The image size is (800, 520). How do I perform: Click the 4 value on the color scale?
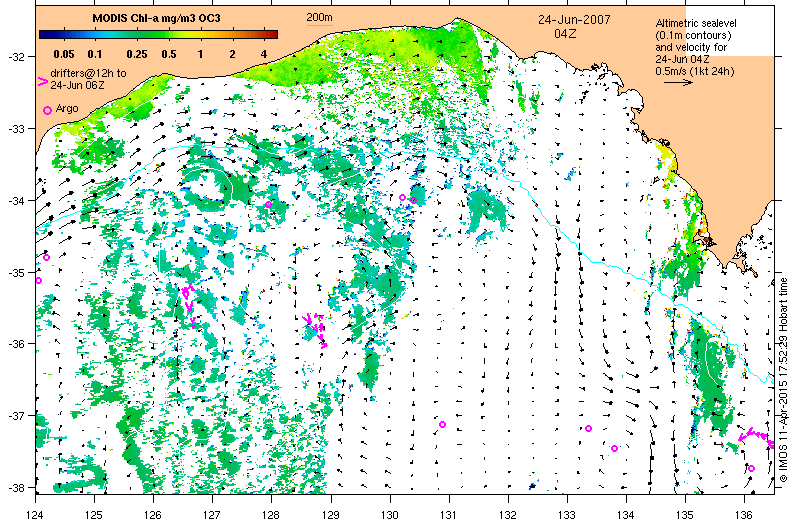coord(263,54)
